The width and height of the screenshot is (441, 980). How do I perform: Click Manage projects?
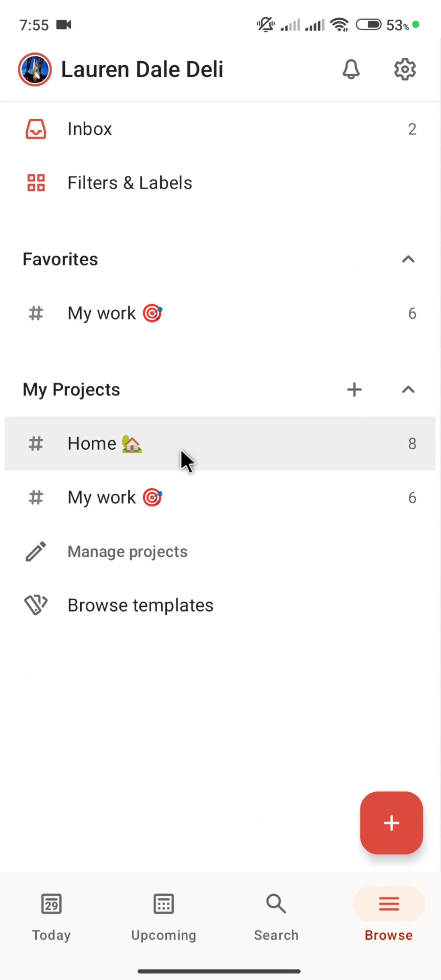(x=127, y=552)
